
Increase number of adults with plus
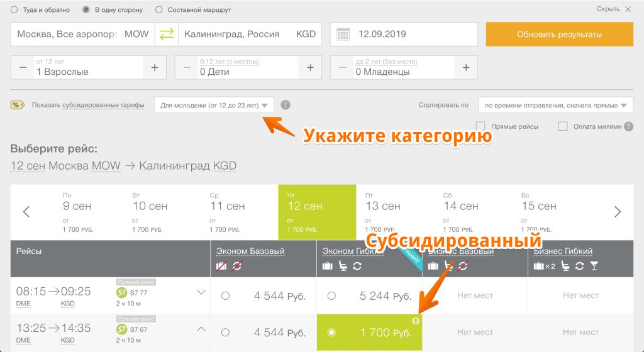coord(155,67)
